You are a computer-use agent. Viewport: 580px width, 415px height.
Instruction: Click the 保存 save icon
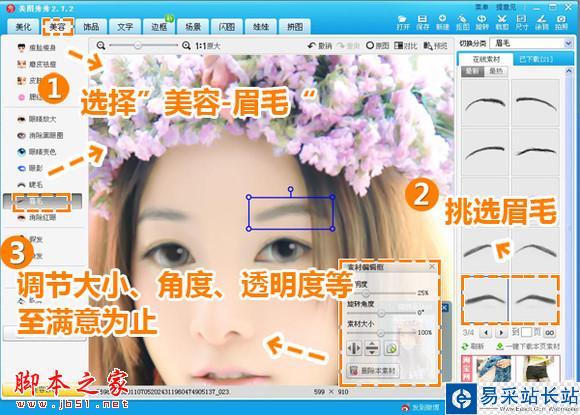[x=422, y=23]
